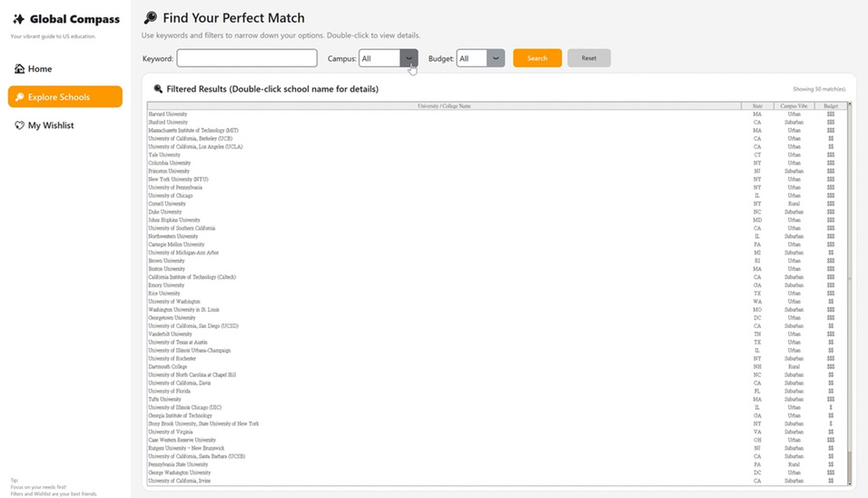Sort by University / College Name column header
Viewport: 868px width, 498px height.
pyautogui.click(x=444, y=105)
